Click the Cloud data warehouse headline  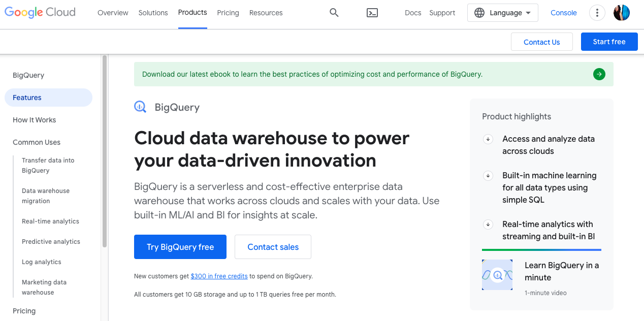pyautogui.click(x=272, y=149)
